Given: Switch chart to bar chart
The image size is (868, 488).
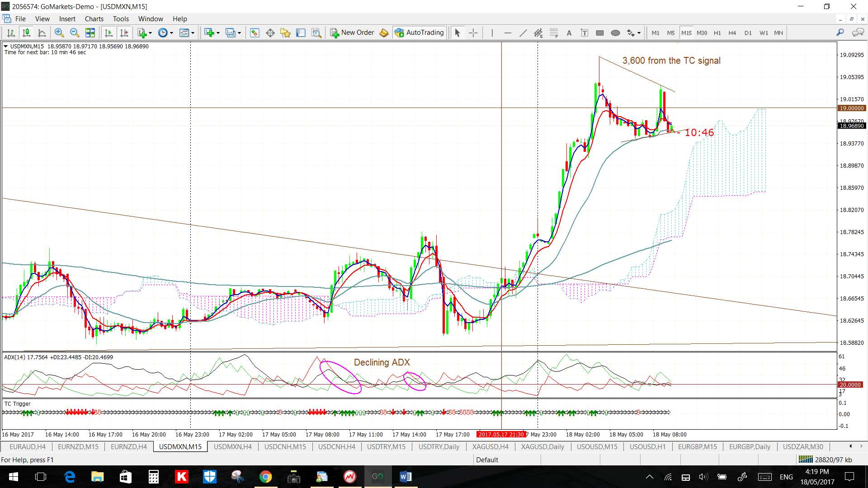Looking at the screenshot, I should pos(11,33).
